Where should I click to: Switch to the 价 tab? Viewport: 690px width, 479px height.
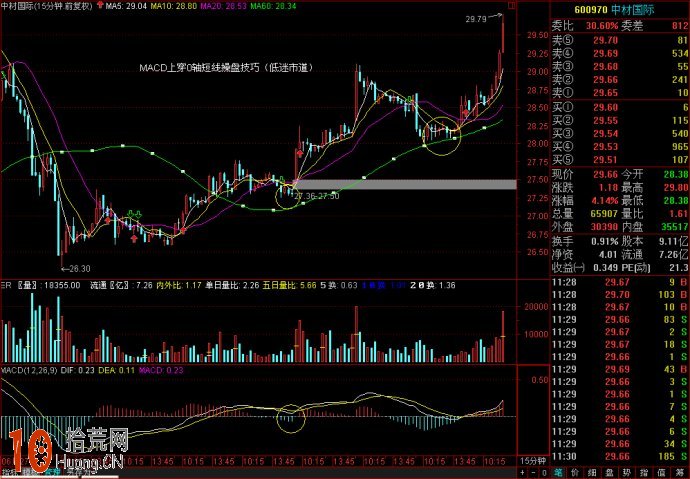(576, 473)
